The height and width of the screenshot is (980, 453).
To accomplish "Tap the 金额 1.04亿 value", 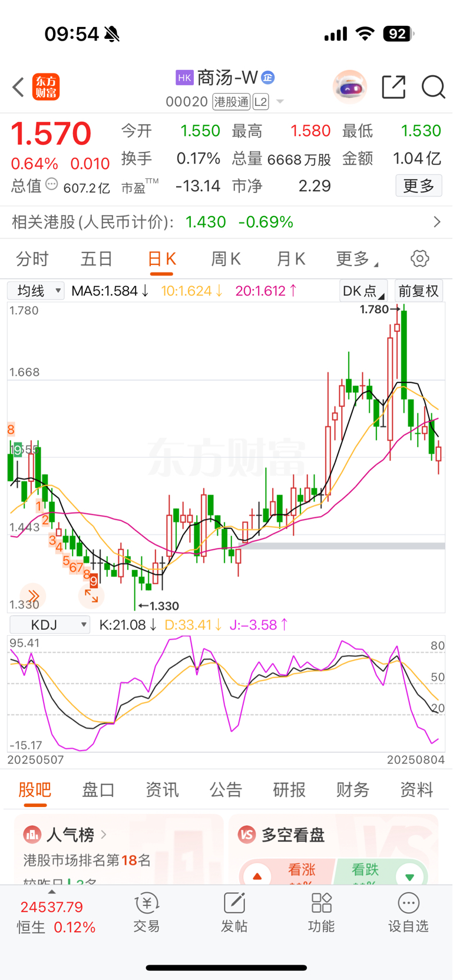I will tap(392, 158).
